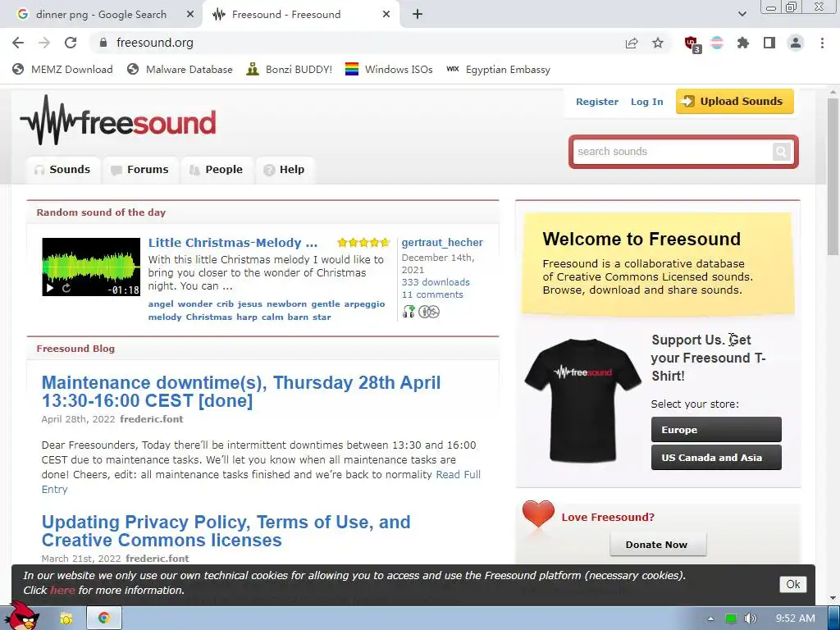Click the red heart icon
840x630 pixels.
[x=538, y=514]
